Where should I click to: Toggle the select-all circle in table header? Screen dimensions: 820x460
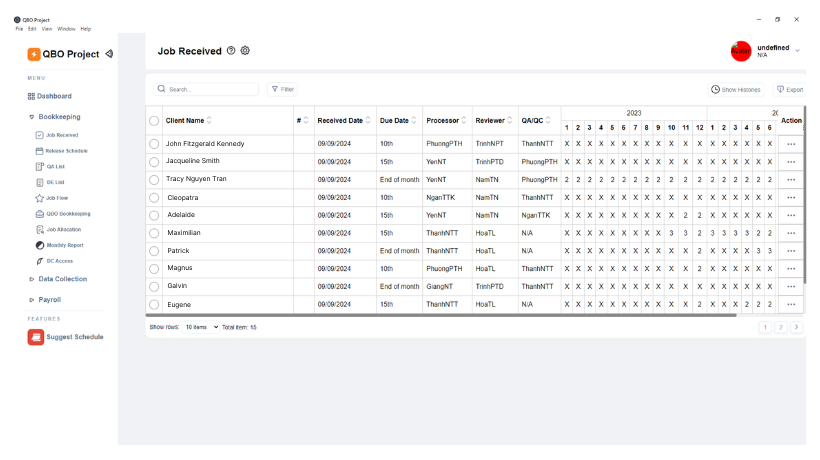pos(154,121)
